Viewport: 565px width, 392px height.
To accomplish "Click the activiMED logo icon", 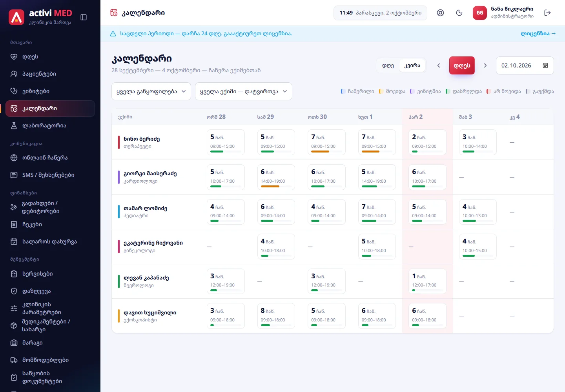I will [x=16, y=17].
